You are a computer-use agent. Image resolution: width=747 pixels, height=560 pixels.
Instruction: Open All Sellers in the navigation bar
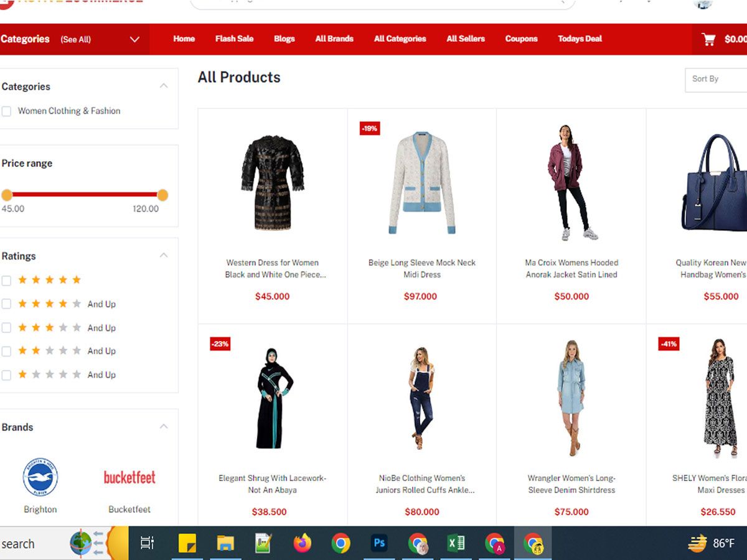click(466, 39)
